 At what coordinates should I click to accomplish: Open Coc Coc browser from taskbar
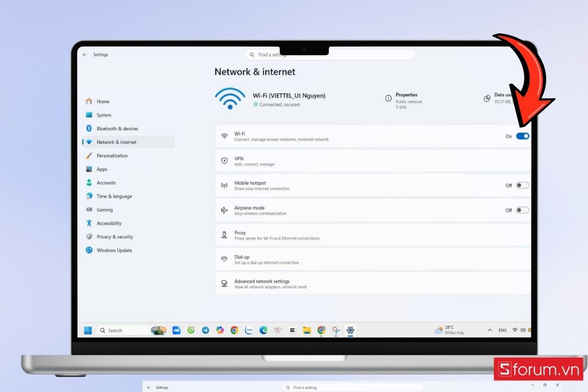click(191, 330)
